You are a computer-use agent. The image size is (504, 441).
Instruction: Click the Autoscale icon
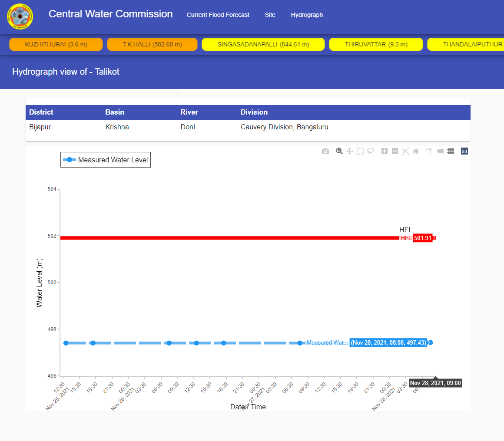coord(405,151)
